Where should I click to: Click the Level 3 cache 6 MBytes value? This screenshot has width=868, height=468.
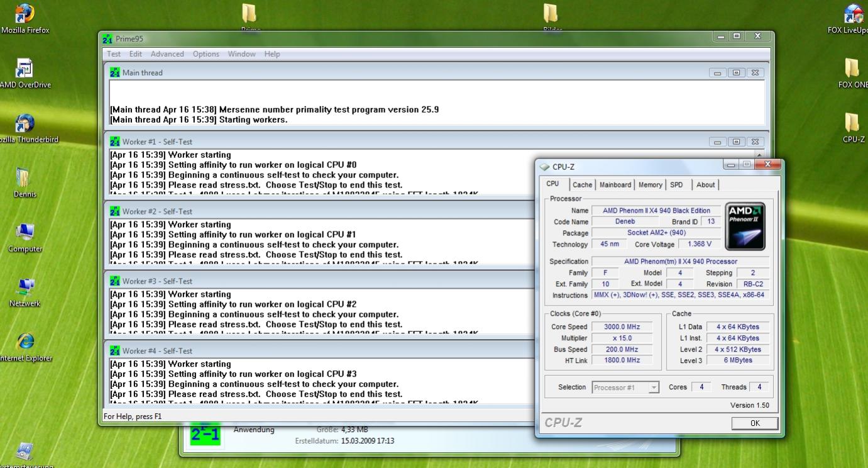[x=738, y=360]
